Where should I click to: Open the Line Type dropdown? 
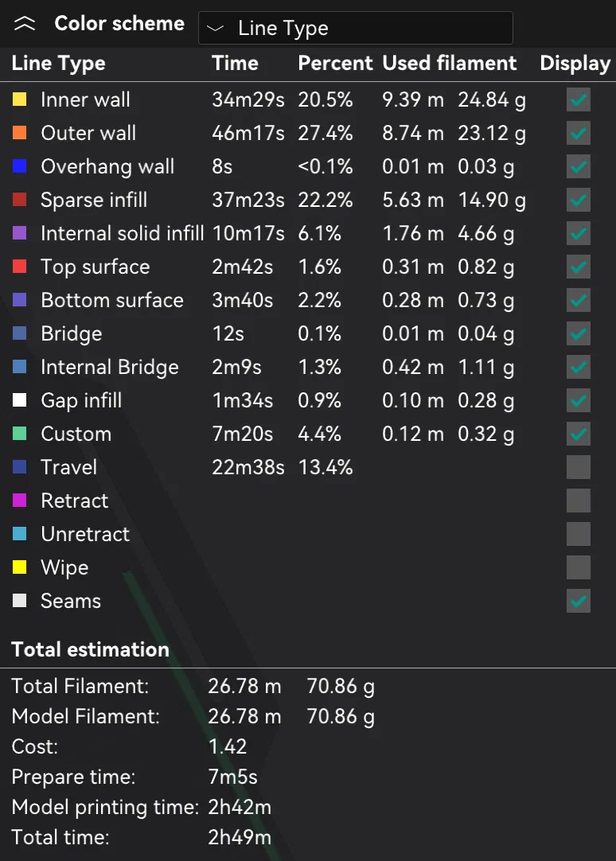[355, 28]
